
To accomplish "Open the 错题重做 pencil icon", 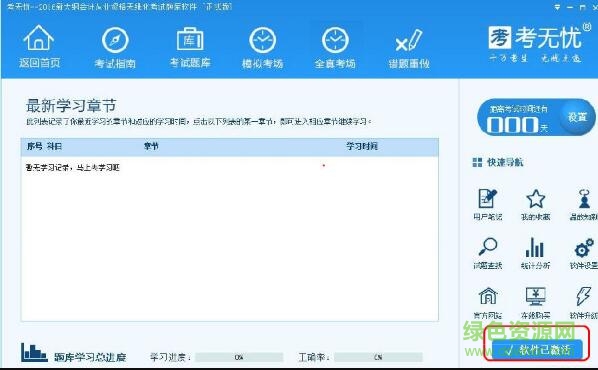I will click(408, 40).
